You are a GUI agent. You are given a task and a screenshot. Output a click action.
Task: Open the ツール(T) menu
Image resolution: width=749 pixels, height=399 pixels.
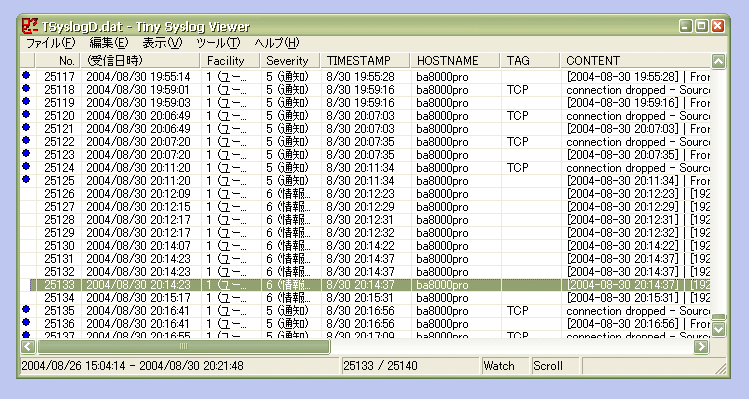pos(218,43)
